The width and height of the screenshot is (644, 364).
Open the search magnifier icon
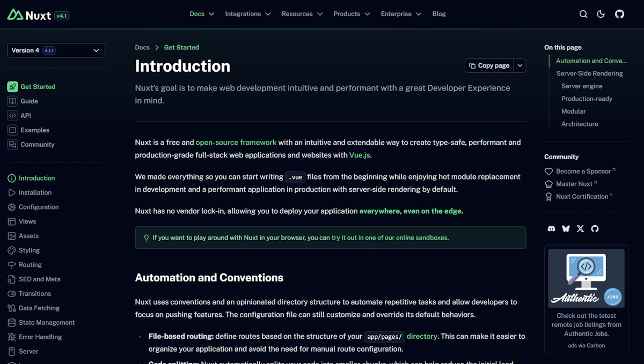(x=583, y=14)
